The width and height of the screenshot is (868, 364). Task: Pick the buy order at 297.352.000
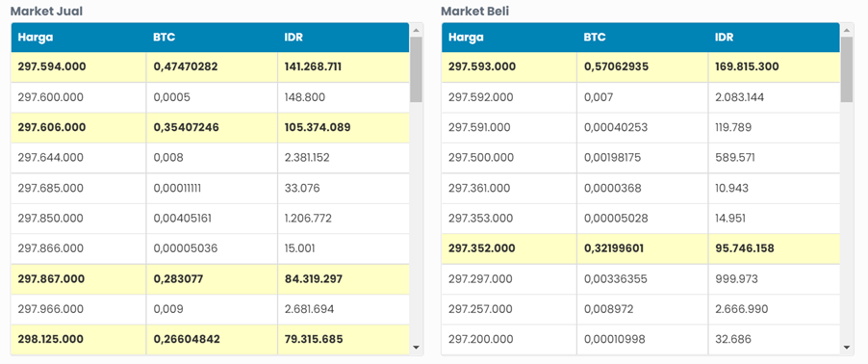[x=641, y=248]
